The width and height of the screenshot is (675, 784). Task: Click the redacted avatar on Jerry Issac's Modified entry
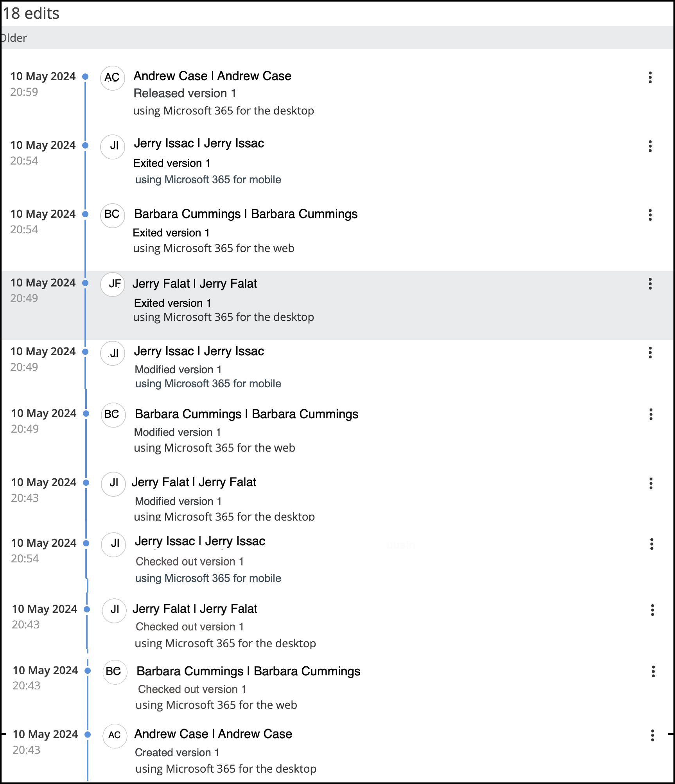(x=112, y=353)
